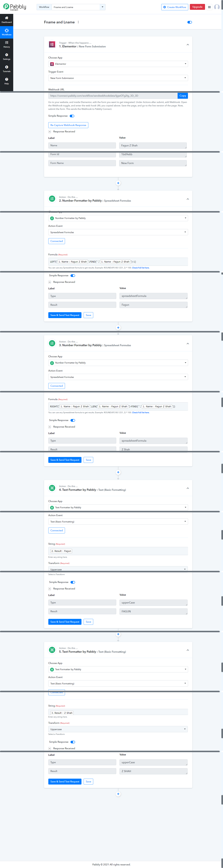Open three-dot menu beside Fname and Lname

point(78,22)
